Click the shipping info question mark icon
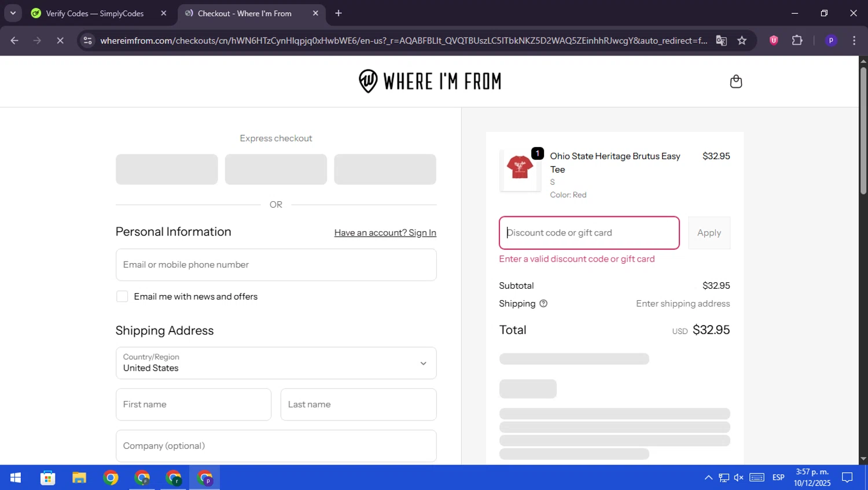 [x=543, y=304]
